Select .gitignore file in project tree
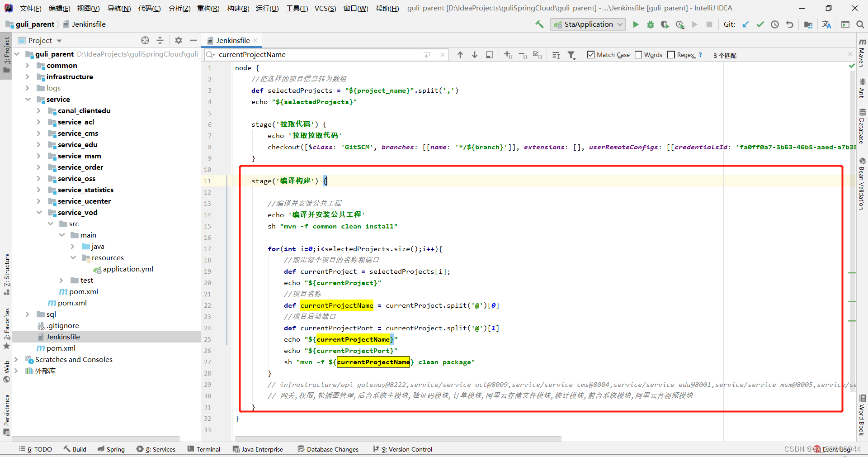The height and width of the screenshot is (457, 868). pyautogui.click(x=58, y=326)
